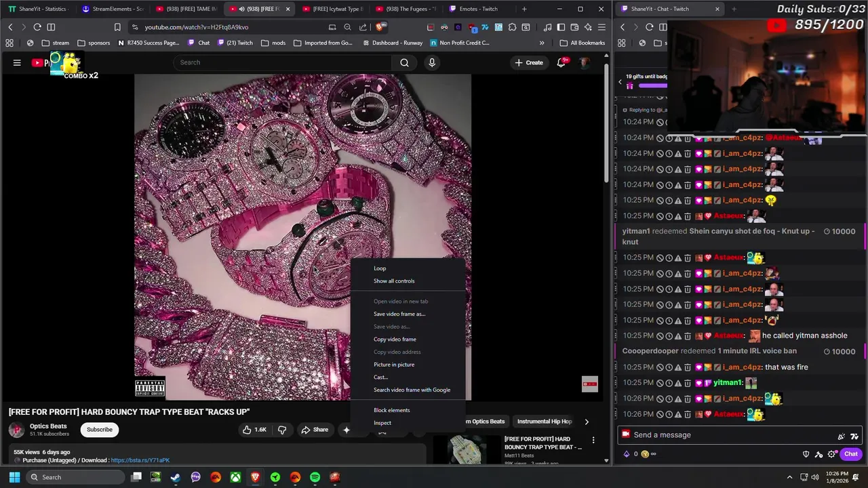Switch to The Fugees YouTube tab
Screen dimensions: 868x488
pyautogui.click(x=407, y=9)
